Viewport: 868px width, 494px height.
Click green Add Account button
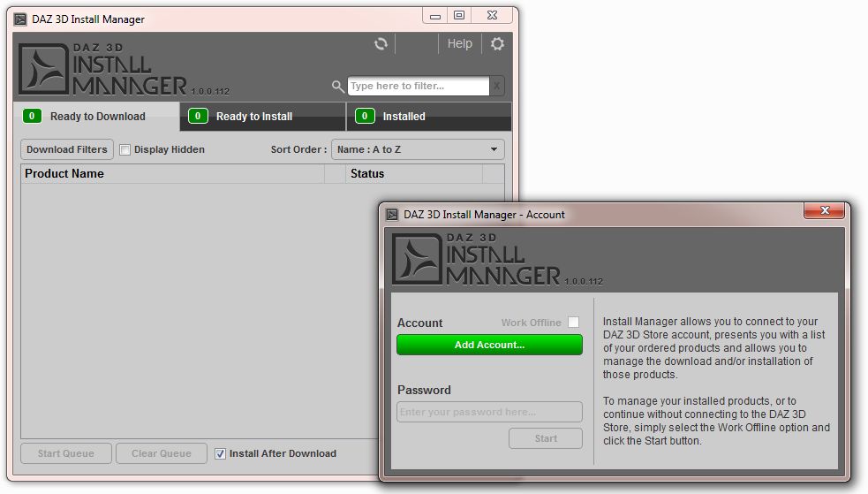[x=489, y=345]
